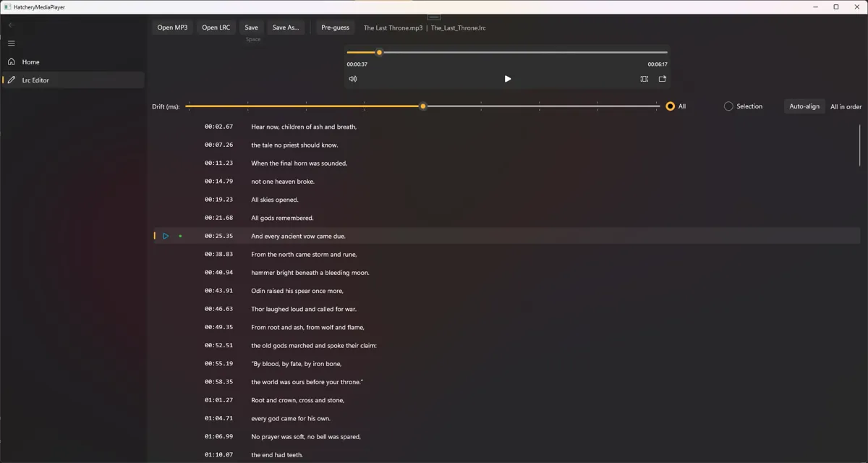Click the Open LRC button
The height and width of the screenshot is (463, 868).
click(x=216, y=27)
